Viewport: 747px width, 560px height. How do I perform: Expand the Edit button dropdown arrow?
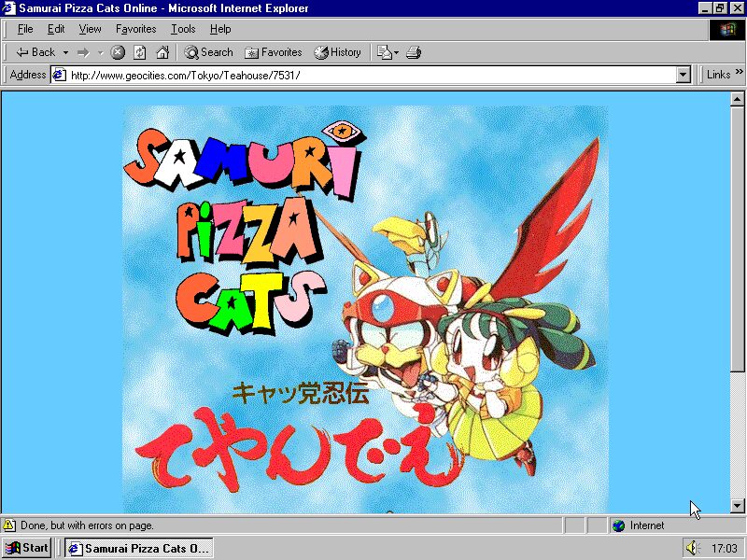(396, 52)
